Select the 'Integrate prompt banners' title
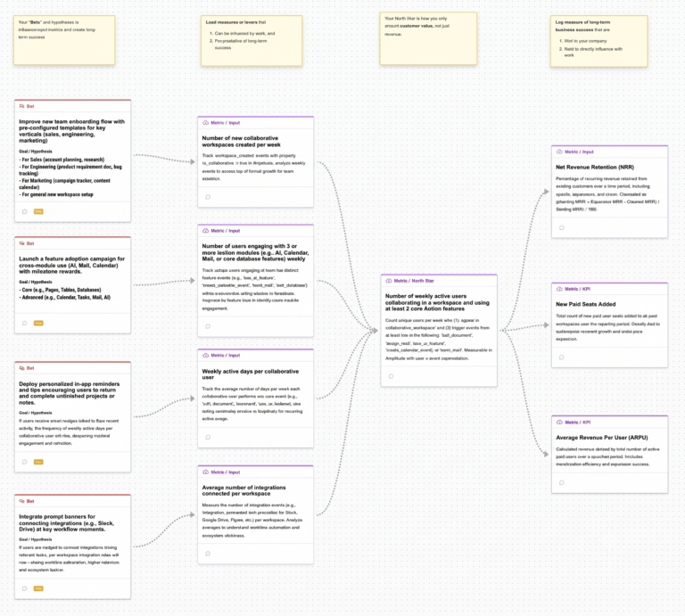This screenshot has width=685, height=616. tap(66, 522)
